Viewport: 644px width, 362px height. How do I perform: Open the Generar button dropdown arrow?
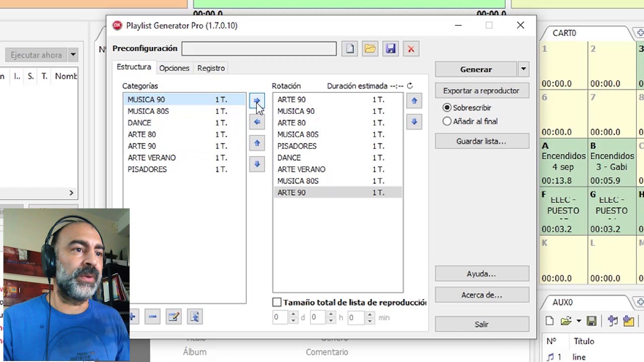523,69
